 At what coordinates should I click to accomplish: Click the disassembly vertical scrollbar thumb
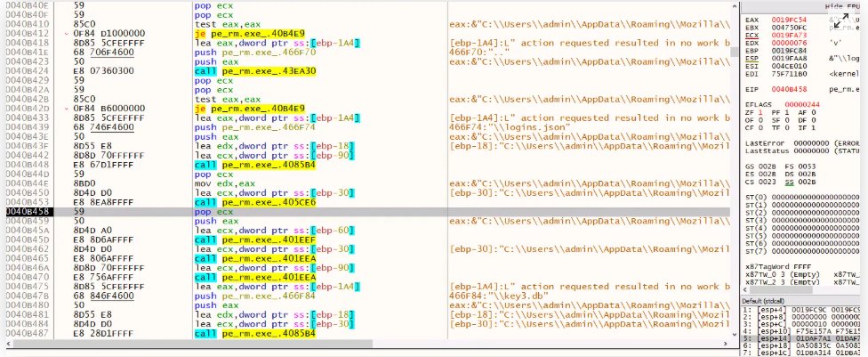coord(734,53)
